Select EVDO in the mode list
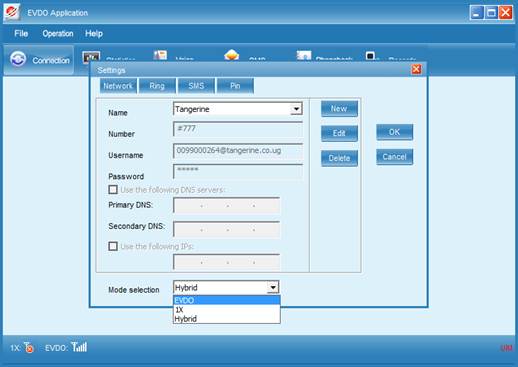This screenshot has width=518, height=367. tap(227, 300)
